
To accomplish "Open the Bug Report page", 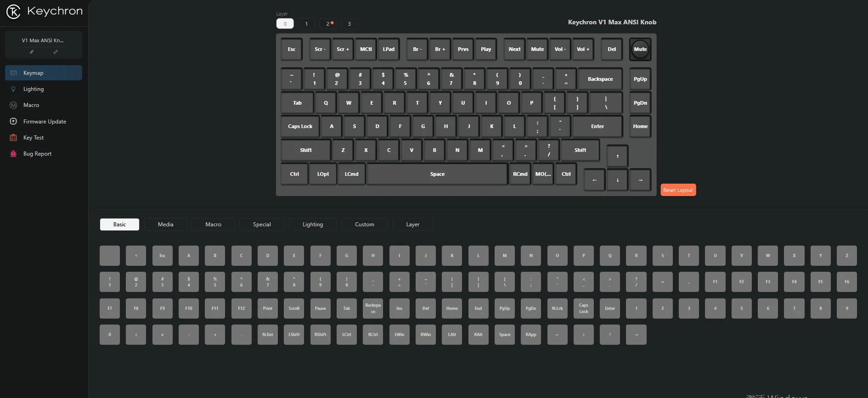I will tap(37, 154).
